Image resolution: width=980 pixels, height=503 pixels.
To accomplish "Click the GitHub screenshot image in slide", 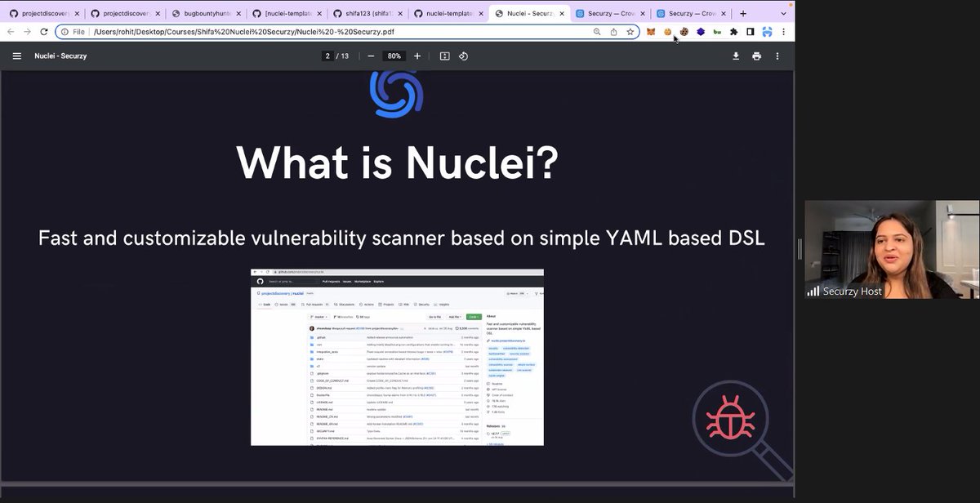I will point(397,357).
